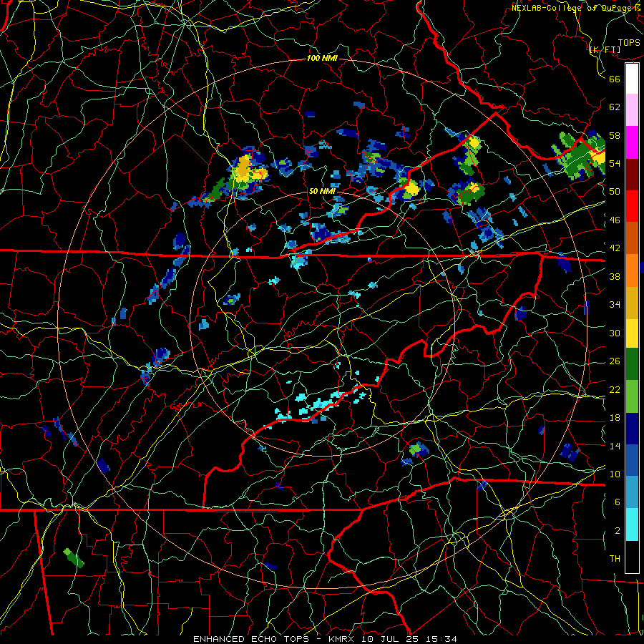Select the 22 kft legend number
Viewport: 644px width, 644px height.
[x=615, y=389]
